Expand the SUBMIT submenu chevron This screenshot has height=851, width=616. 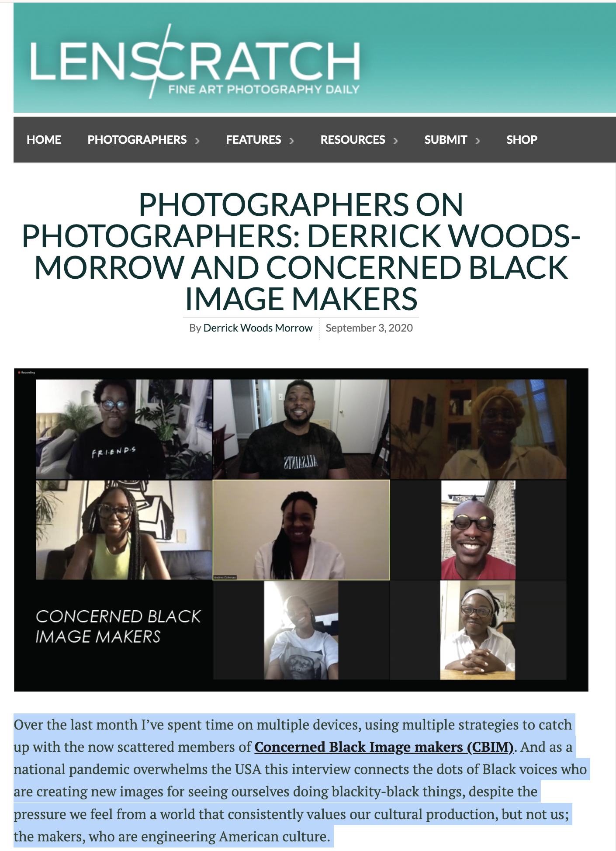[x=478, y=141]
